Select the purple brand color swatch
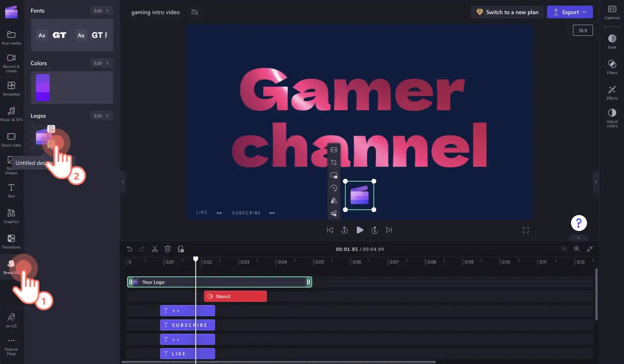 pyautogui.click(x=43, y=88)
